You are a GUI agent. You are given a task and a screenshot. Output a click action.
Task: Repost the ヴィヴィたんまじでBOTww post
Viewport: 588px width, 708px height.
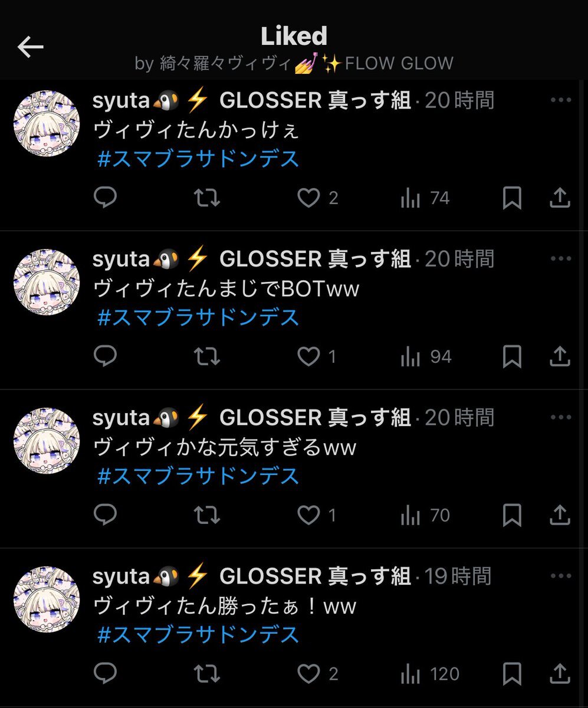coord(207,356)
